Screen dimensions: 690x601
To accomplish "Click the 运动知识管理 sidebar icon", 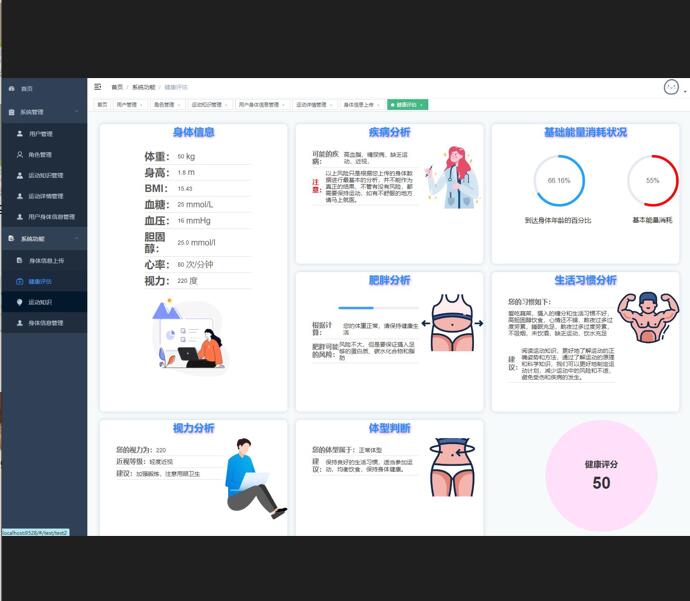I will point(20,175).
